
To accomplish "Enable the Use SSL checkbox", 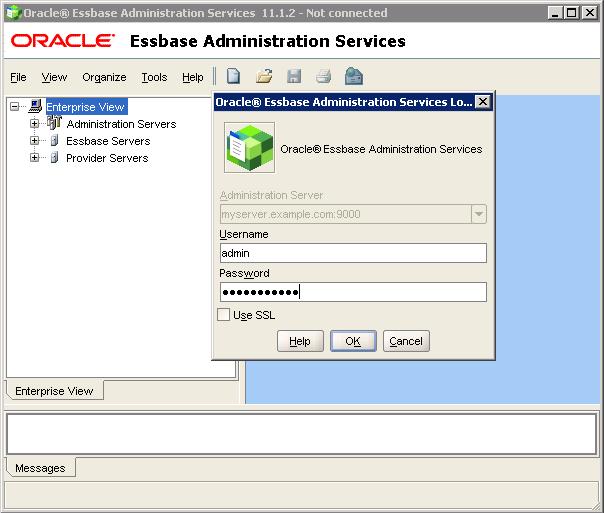I will coord(223,315).
